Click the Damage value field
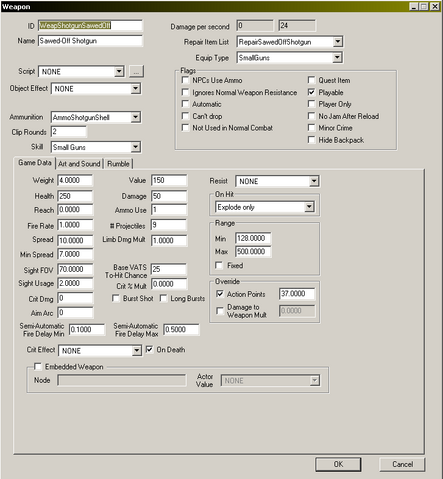 pos(169,196)
